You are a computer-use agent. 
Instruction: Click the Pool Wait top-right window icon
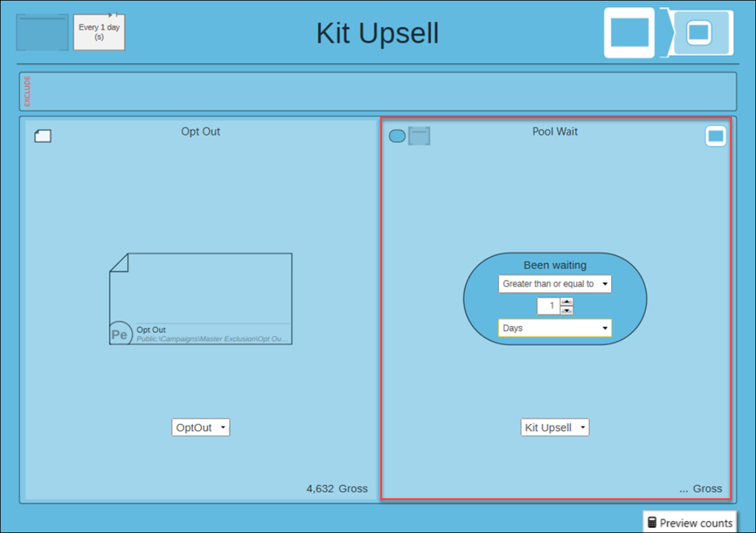[x=716, y=136]
